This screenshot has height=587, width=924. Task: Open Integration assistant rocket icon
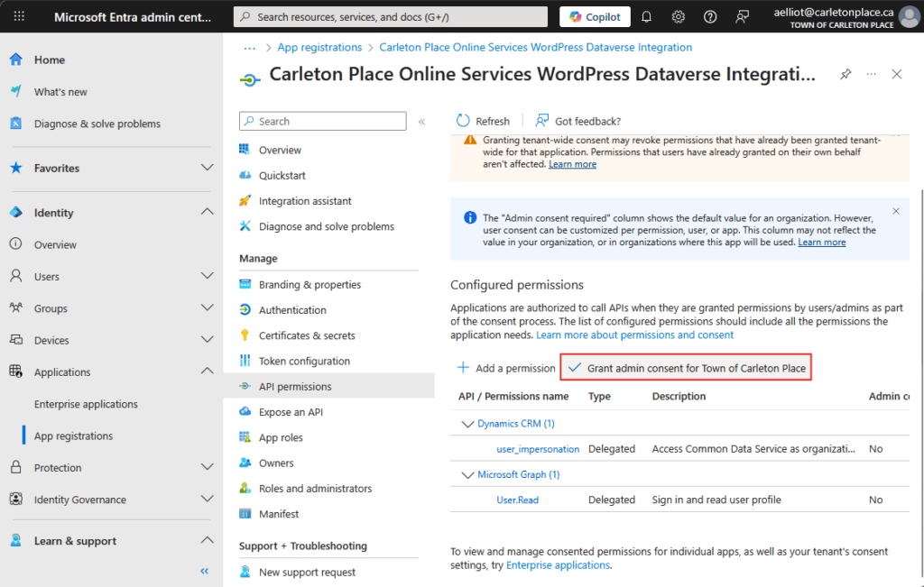tap(245, 201)
